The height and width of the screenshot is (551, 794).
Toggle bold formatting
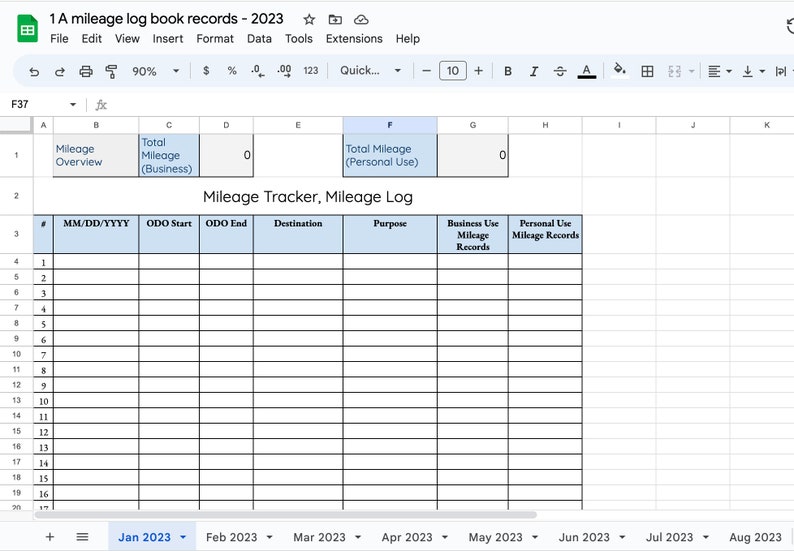pyautogui.click(x=508, y=71)
